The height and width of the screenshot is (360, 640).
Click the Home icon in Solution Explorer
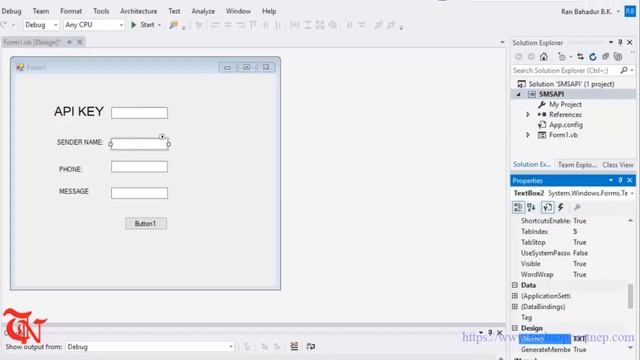(x=544, y=57)
